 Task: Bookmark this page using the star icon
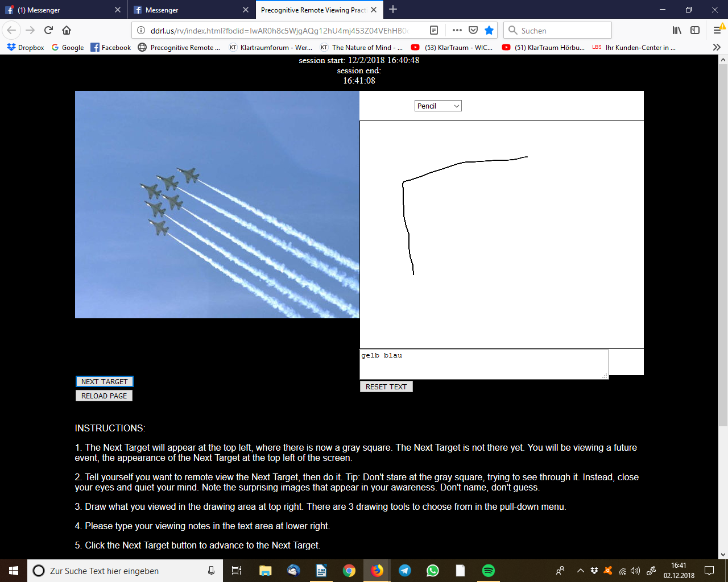(489, 30)
